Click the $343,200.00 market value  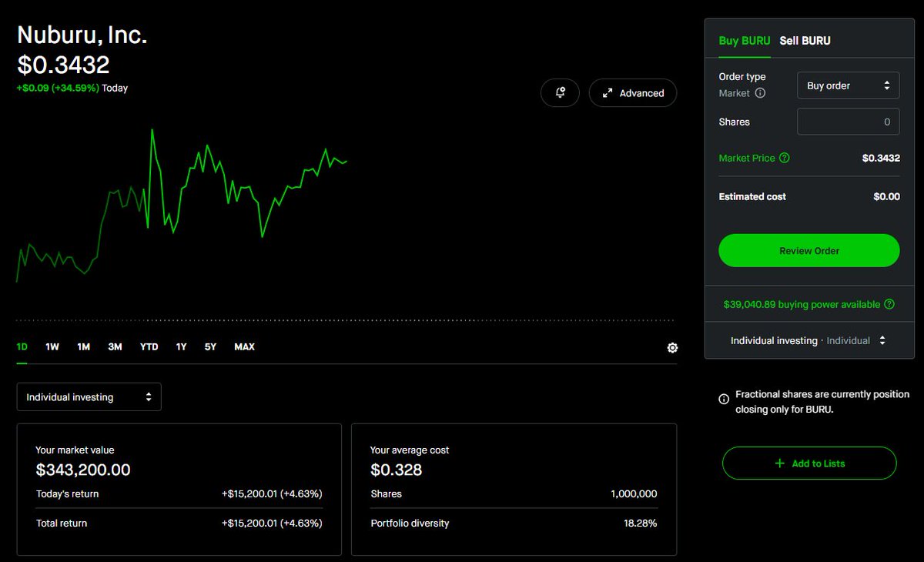pyautogui.click(x=83, y=470)
